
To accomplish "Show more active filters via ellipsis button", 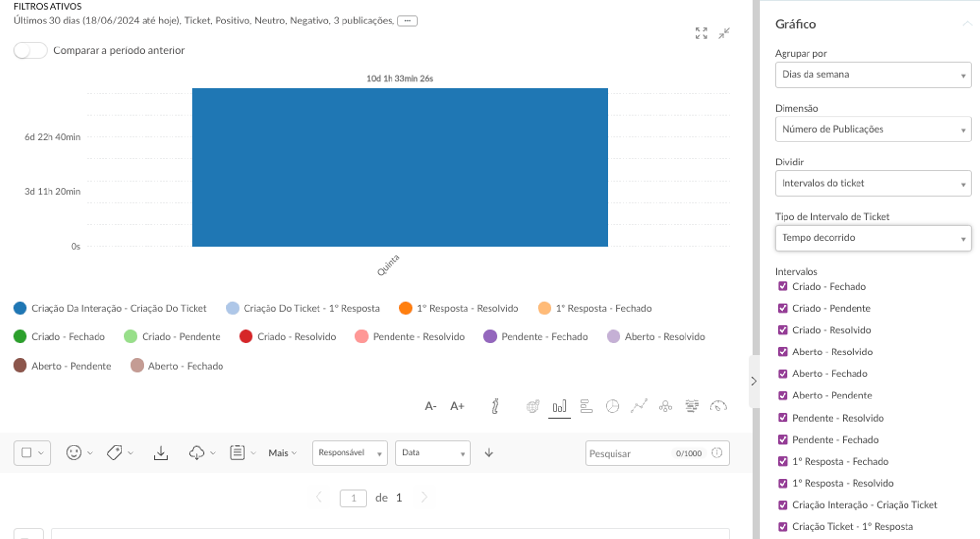I will coord(407,21).
